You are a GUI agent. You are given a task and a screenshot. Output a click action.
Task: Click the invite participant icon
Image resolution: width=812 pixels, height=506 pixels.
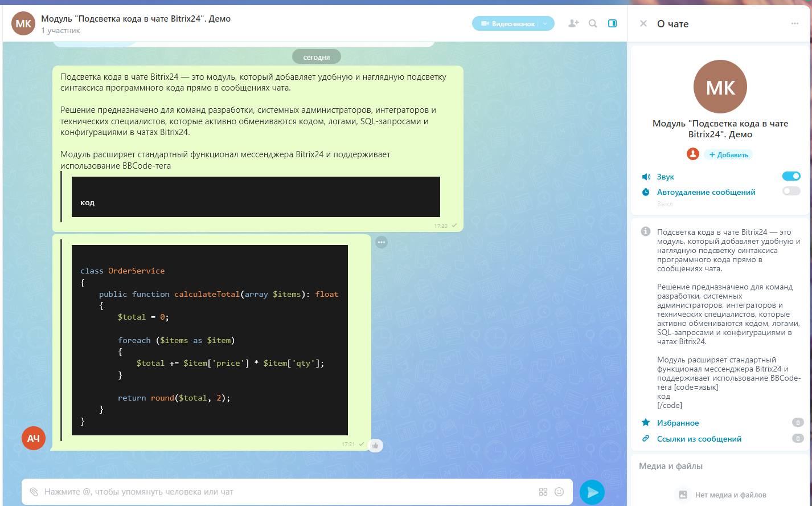click(573, 23)
